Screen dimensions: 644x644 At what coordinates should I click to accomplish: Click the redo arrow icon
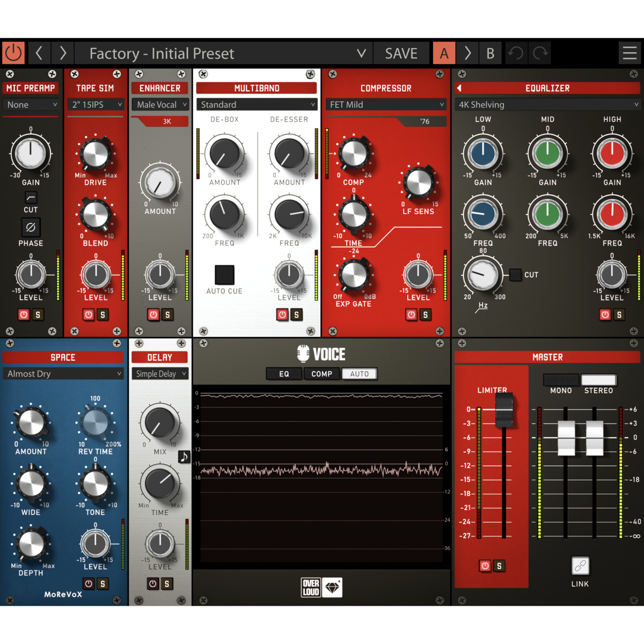[540, 53]
